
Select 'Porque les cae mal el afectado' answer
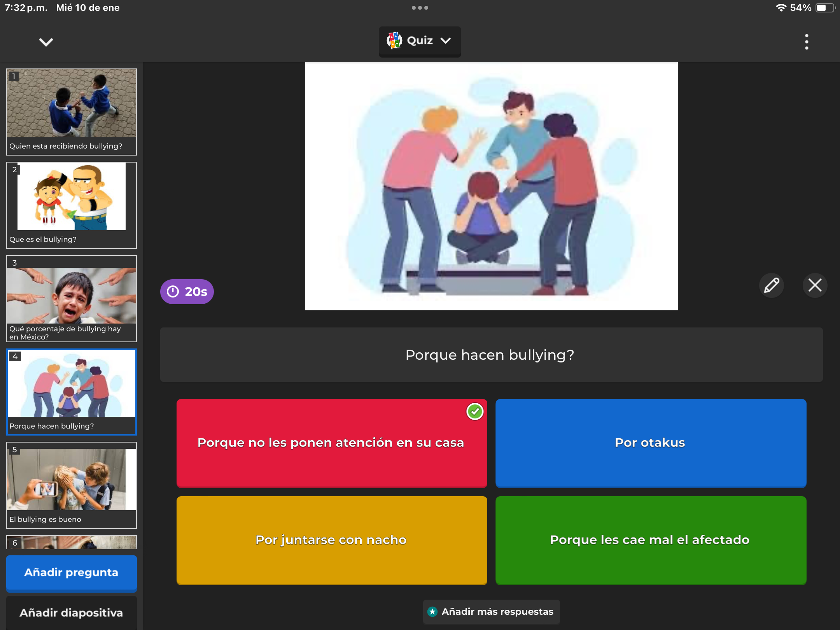650,540
